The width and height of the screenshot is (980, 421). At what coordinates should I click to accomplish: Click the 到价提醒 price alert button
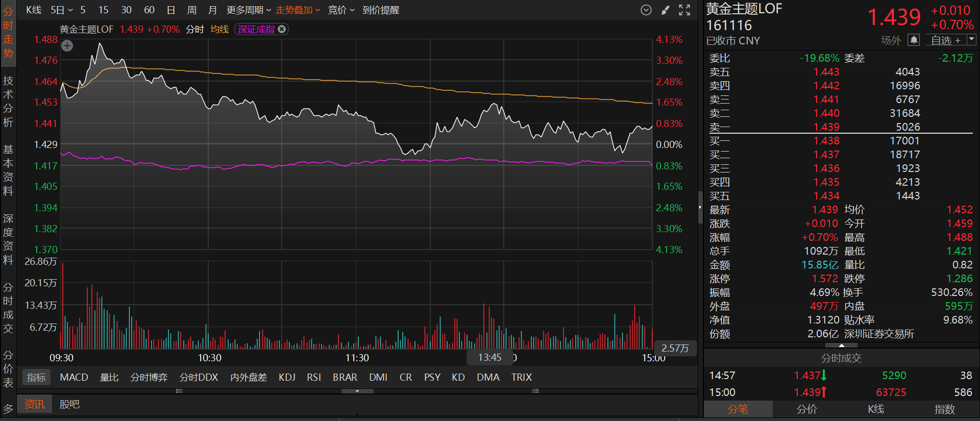click(x=381, y=10)
